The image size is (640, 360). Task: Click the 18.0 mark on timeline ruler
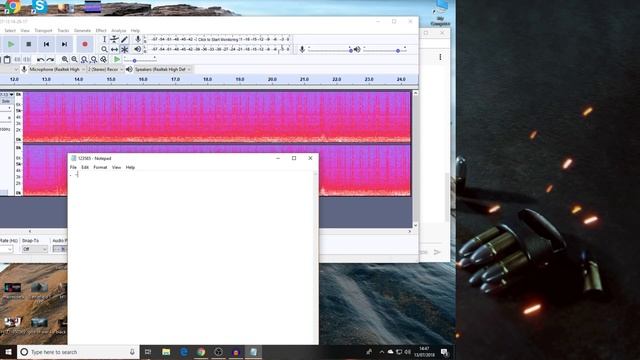pyautogui.click(x=207, y=79)
